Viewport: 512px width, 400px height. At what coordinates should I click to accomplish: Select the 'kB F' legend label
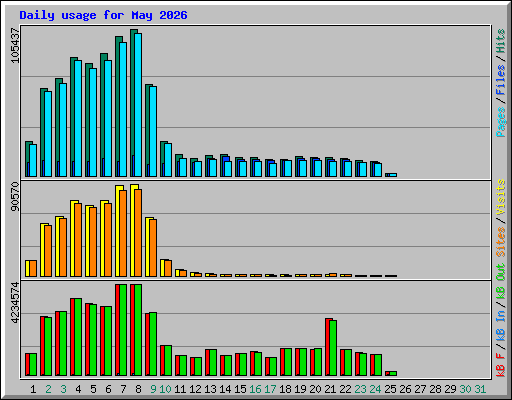point(501,365)
